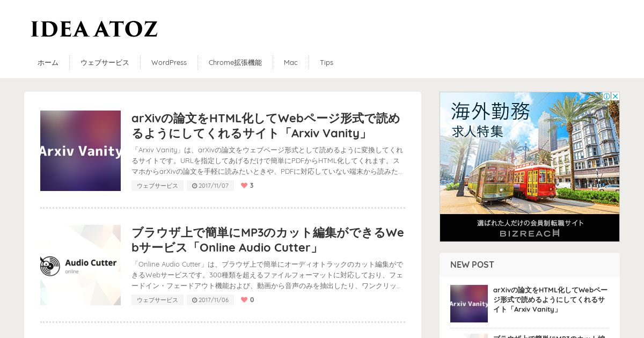Click the ad info icon on banner
The width and height of the screenshot is (644, 338).
coord(606,97)
